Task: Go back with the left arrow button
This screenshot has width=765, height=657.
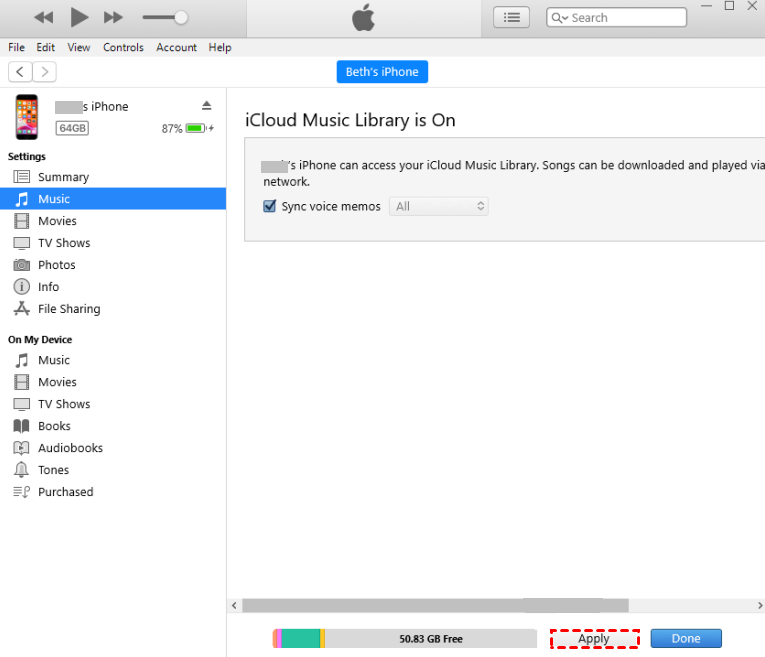Action: (20, 72)
